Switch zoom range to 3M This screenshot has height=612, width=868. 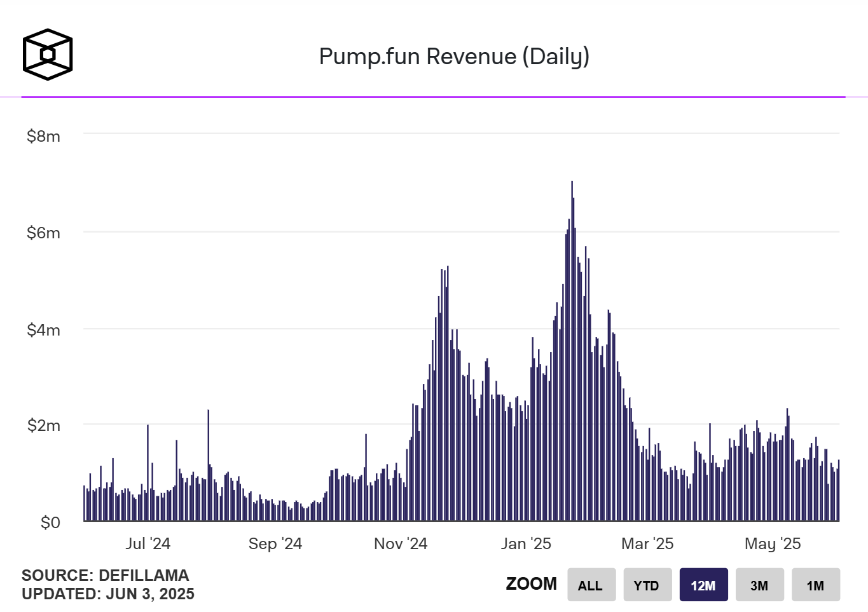pos(759,585)
